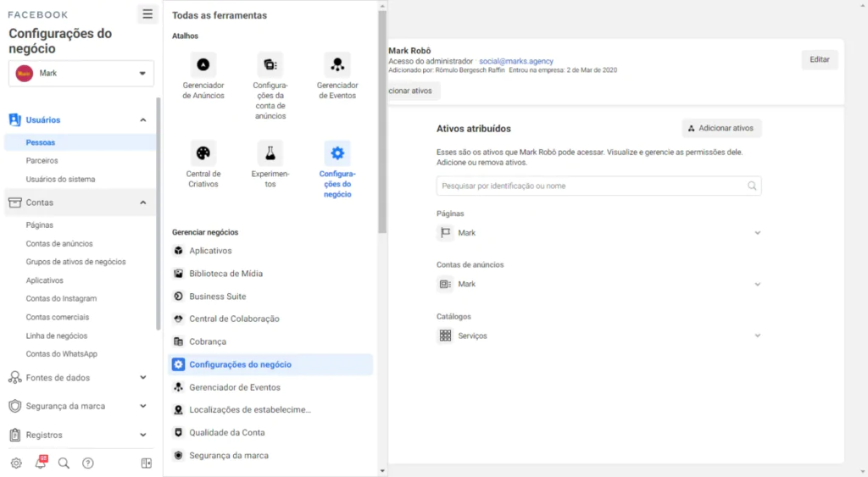Click the Páginas flag icon for Mark
The image size is (868, 477).
[x=445, y=233]
